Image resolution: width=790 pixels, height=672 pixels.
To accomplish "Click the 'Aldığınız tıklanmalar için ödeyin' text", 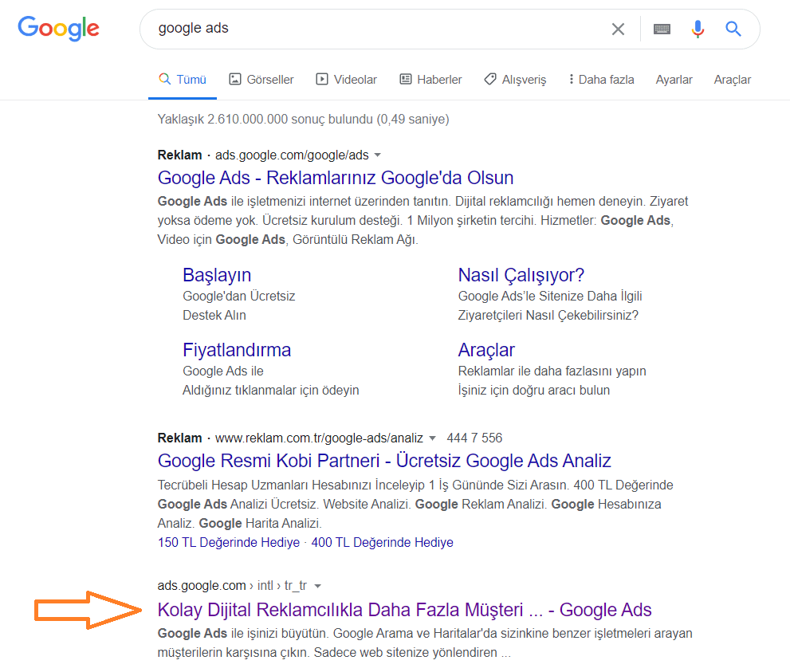I will (x=270, y=391).
